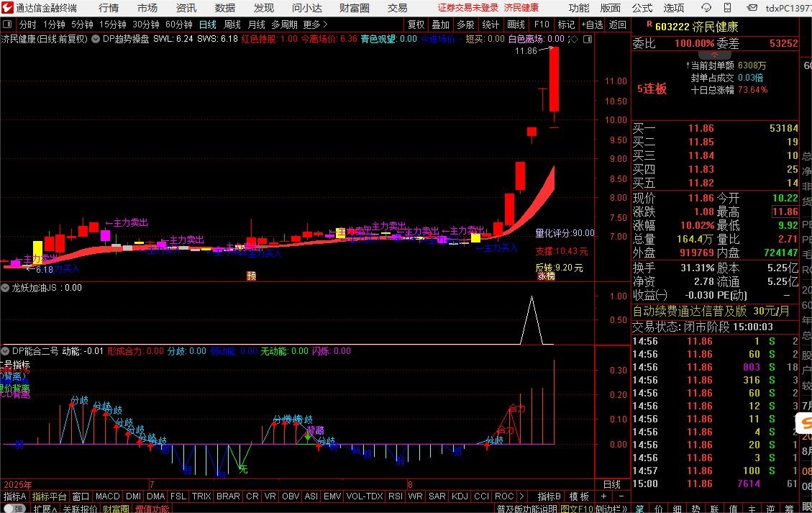Expand the DP趋势操盘 indicator dropdown
The height and width of the screenshot is (513, 812).
pos(96,39)
